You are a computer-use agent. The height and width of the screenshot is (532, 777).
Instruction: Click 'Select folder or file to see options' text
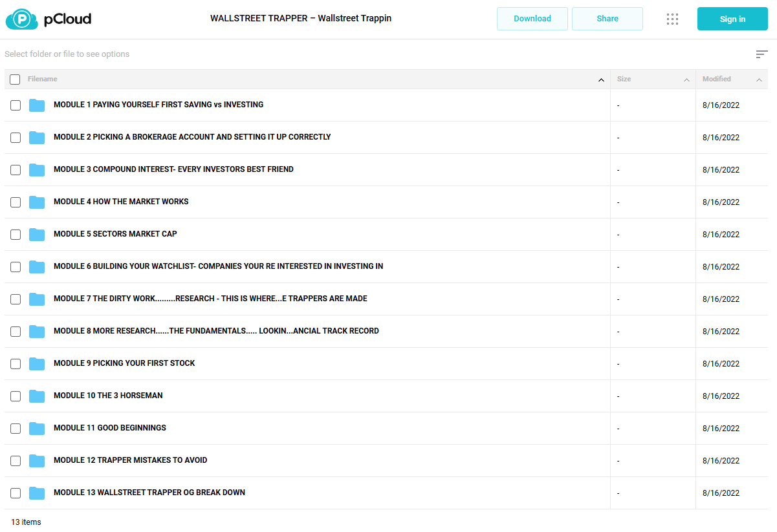67,54
